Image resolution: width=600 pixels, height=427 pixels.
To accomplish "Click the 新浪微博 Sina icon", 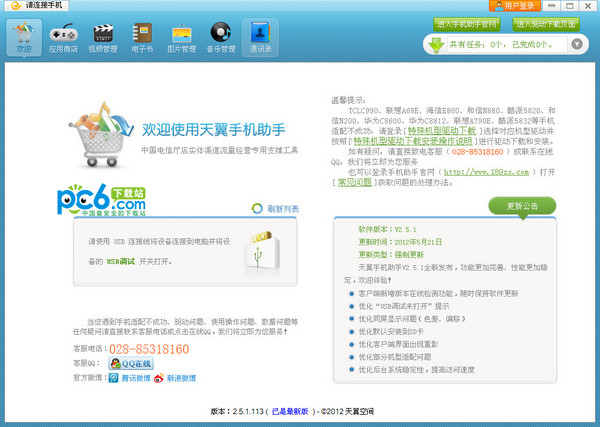I will pyautogui.click(x=159, y=378).
